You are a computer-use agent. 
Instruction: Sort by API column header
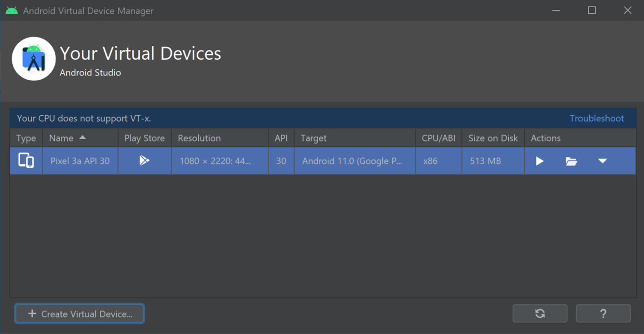[x=281, y=138]
